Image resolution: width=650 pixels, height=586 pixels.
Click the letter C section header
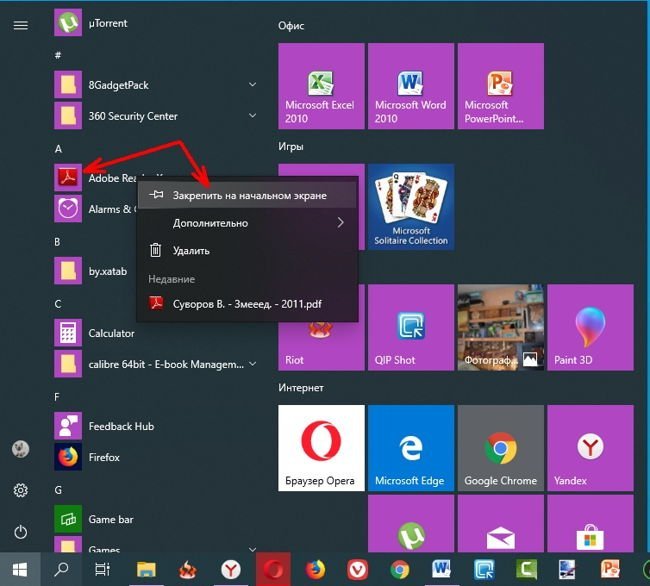click(x=58, y=304)
